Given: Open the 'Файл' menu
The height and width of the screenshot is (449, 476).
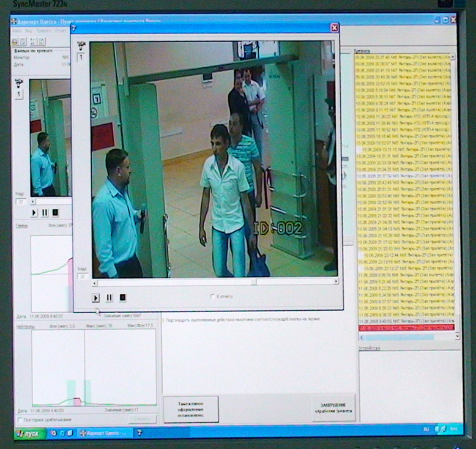Looking at the screenshot, I should [x=17, y=31].
